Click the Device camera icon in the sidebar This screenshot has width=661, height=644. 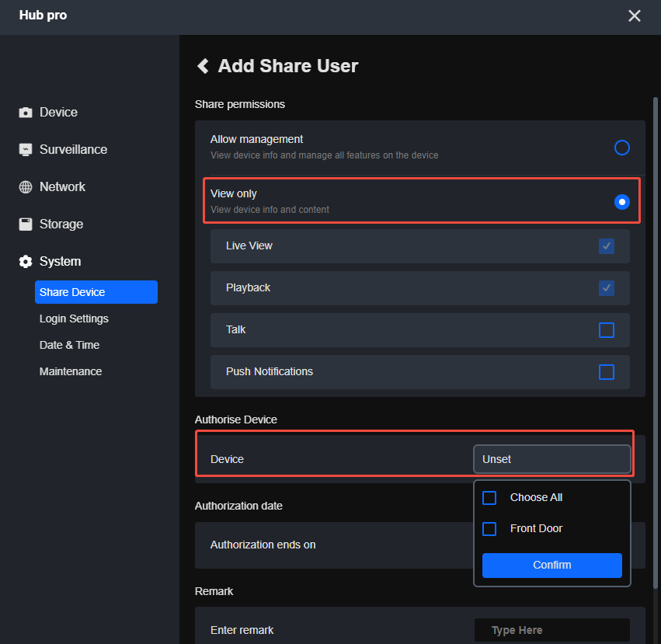click(x=26, y=112)
